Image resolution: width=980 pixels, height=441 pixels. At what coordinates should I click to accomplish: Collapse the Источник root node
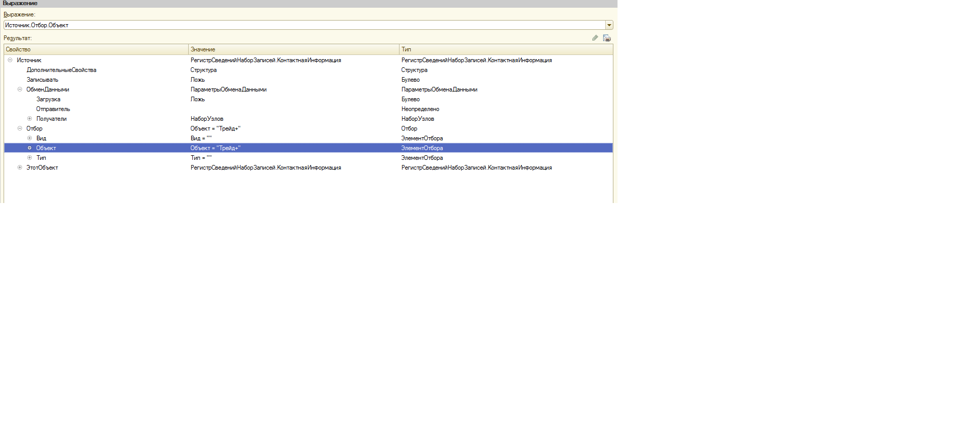(x=10, y=60)
